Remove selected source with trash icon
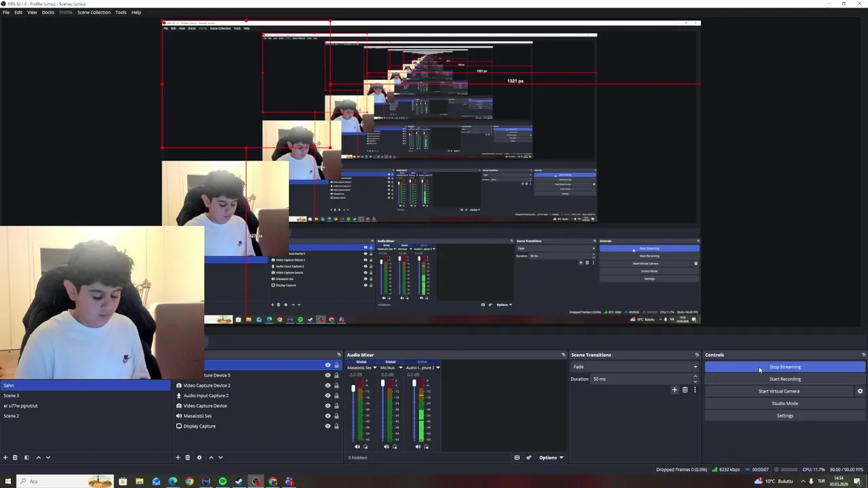 (x=188, y=457)
